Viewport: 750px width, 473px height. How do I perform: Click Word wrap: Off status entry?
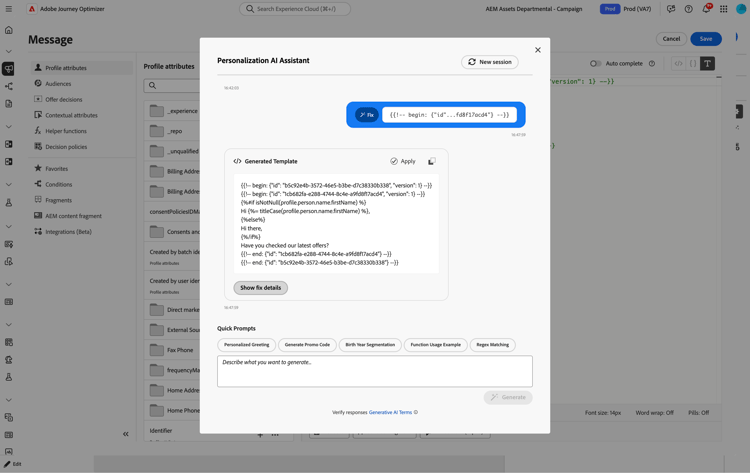point(654,413)
